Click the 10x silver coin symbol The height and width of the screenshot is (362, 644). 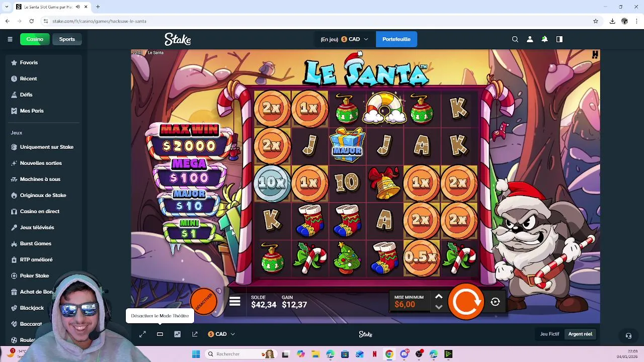[272, 183]
